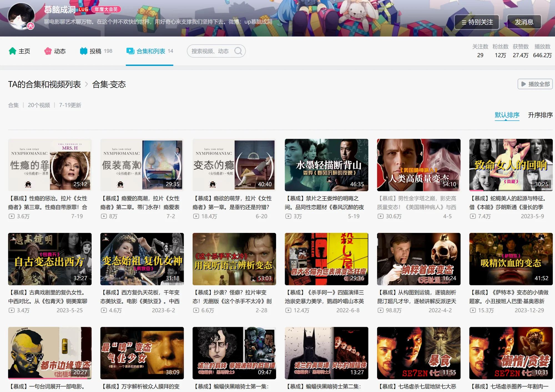555x392 pixels.
Task: Open the 自古变态出西方 thumbnail
Action: tap(50, 259)
